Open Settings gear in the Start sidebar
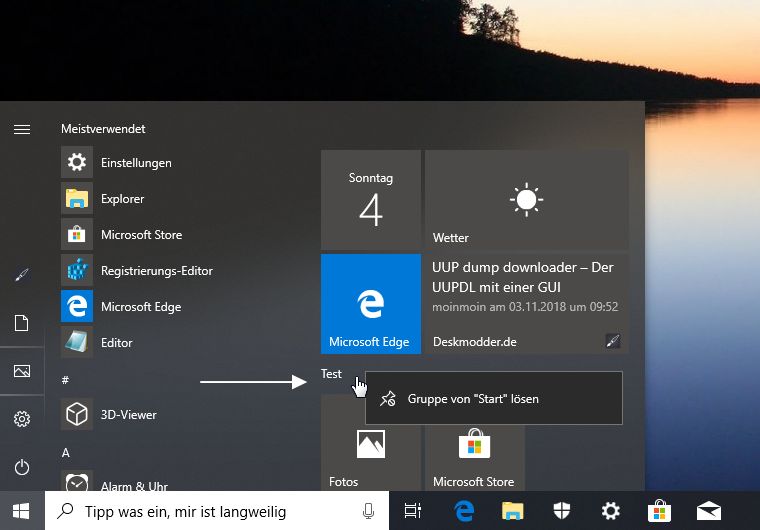This screenshot has width=760, height=530. point(22,419)
